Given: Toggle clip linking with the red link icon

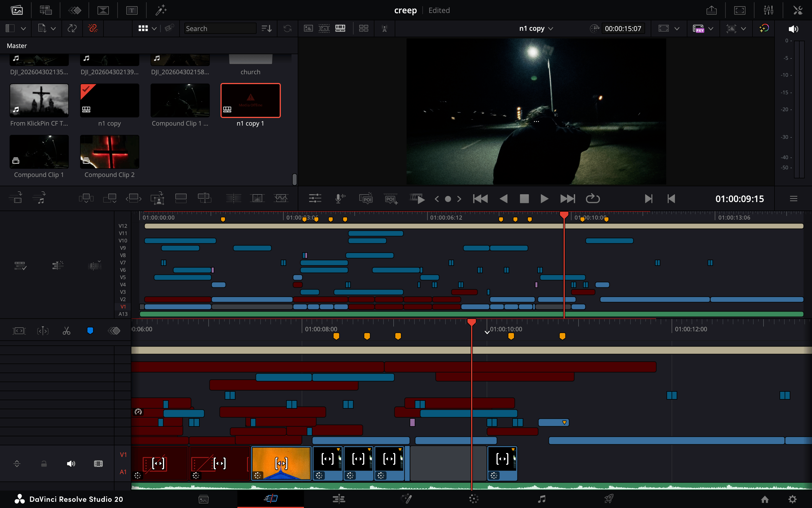Looking at the screenshot, I should (92, 28).
